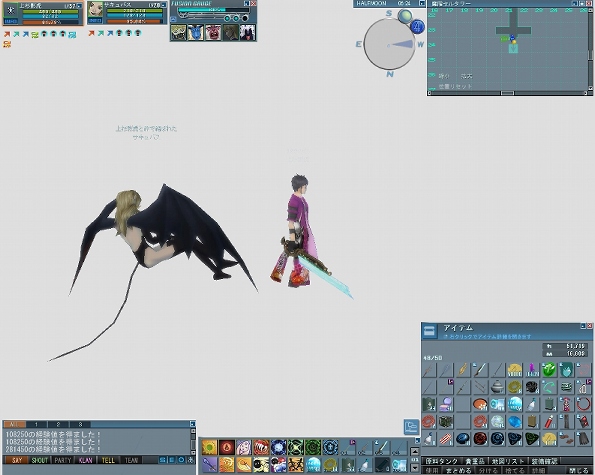This screenshot has width=595, height=475.
Task: Select the brown shoes item
Action: point(566,439)
